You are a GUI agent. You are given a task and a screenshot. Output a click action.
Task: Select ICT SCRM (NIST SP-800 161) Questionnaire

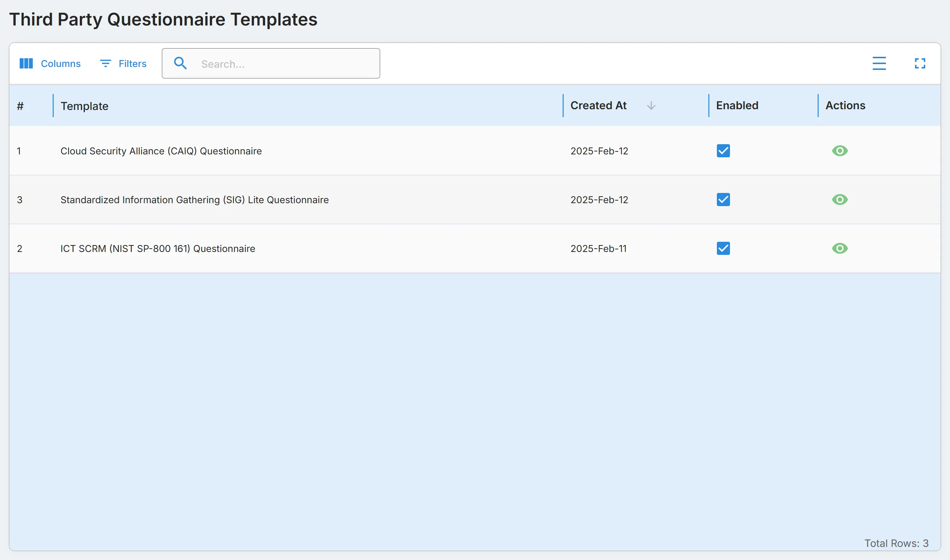pos(158,248)
